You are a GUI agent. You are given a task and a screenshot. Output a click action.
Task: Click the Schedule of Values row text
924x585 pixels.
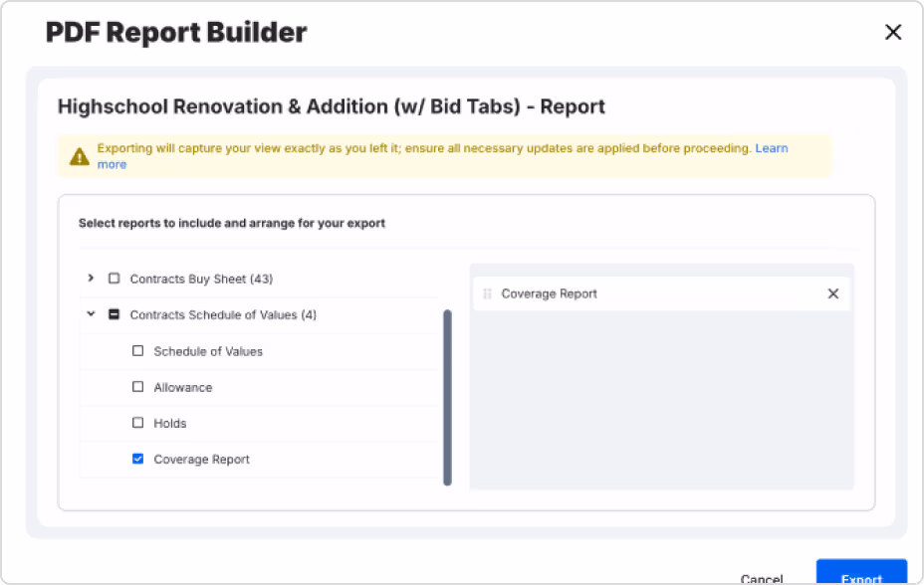tap(208, 351)
